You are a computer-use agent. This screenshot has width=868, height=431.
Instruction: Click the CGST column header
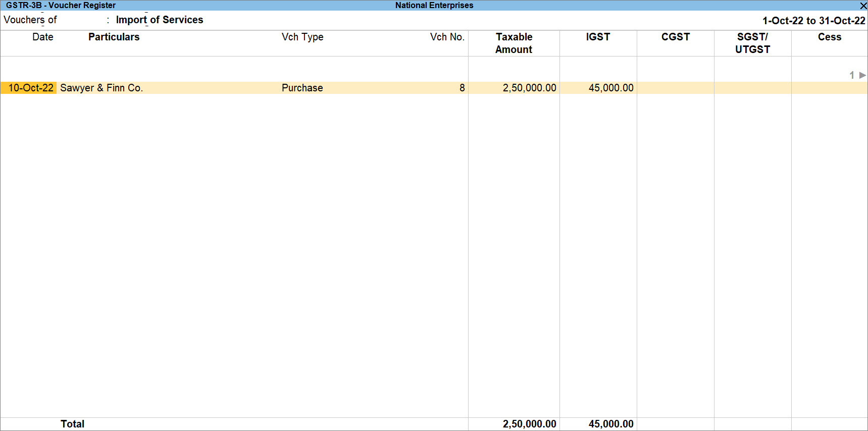(676, 37)
